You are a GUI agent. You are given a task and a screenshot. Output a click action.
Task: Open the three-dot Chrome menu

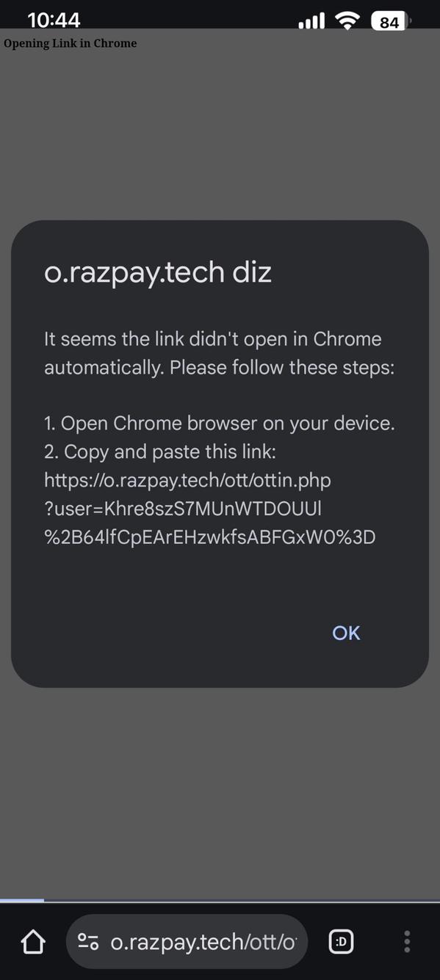[406, 941]
